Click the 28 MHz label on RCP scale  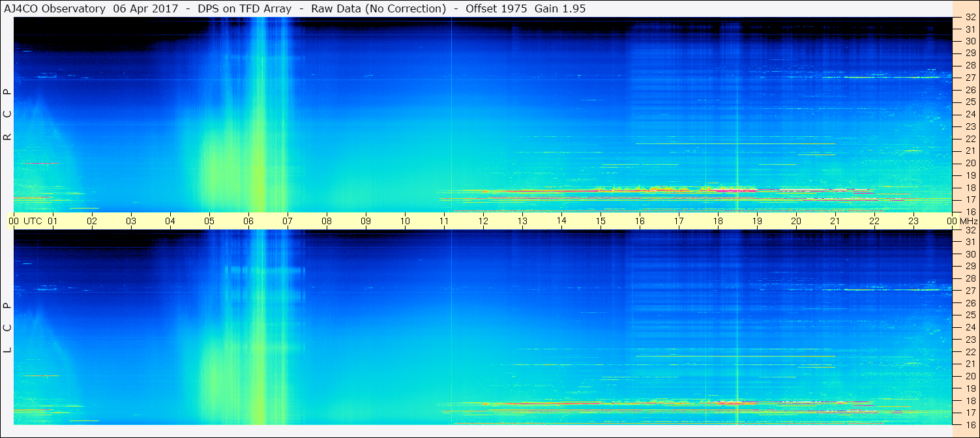pyautogui.click(x=970, y=65)
